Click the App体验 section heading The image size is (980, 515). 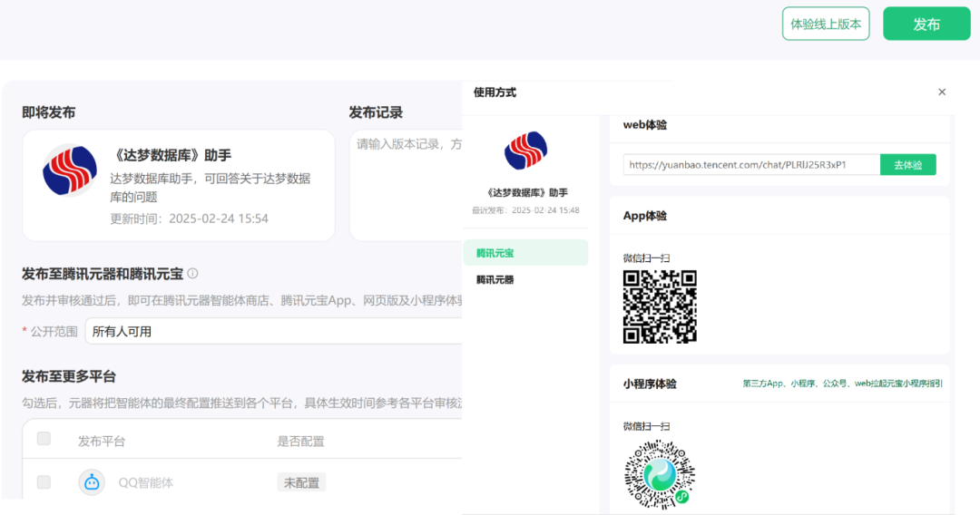[645, 216]
